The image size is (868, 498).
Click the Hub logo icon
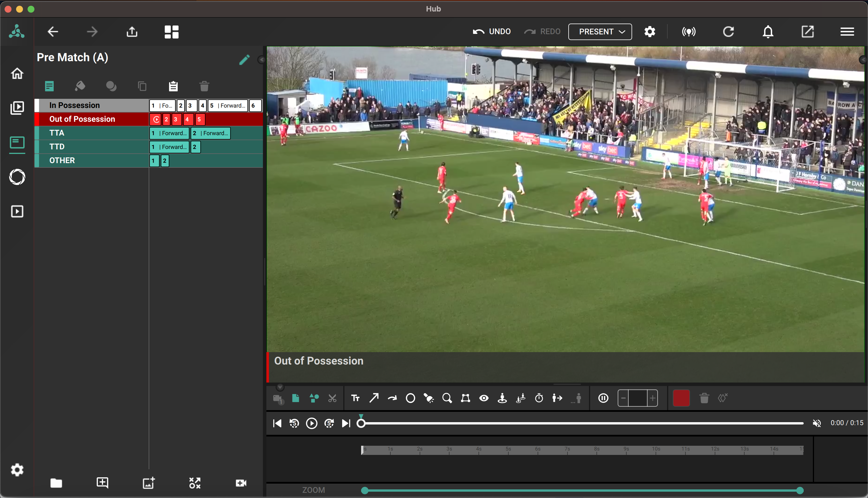[x=17, y=32]
